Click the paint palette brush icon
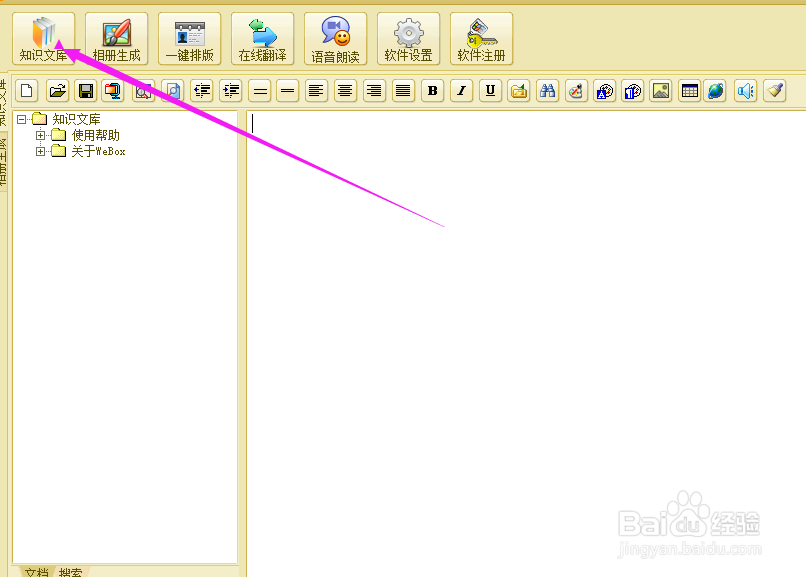Image resolution: width=806 pixels, height=577 pixels. [x=576, y=91]
